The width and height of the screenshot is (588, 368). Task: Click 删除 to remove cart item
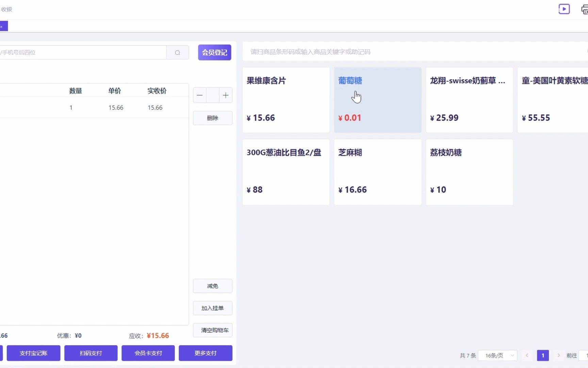pyautogui.click(x=212, y=118)
